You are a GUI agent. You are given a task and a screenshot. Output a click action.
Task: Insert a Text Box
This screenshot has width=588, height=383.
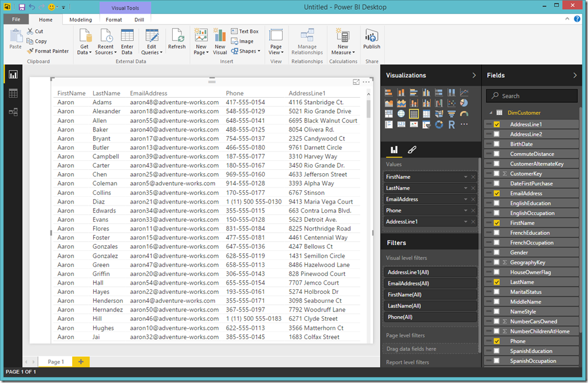(x=245, y=31)
